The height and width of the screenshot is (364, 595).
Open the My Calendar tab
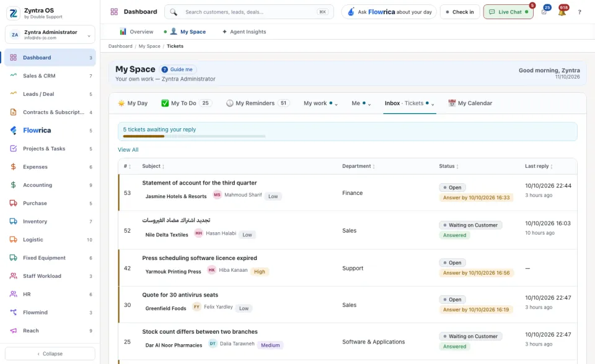[x=470, y=103]
